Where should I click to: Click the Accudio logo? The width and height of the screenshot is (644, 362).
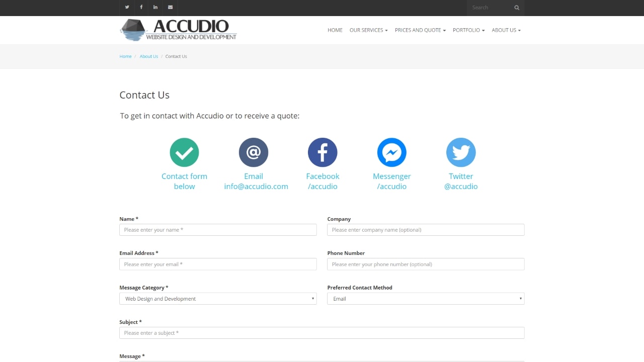point(178,30)
